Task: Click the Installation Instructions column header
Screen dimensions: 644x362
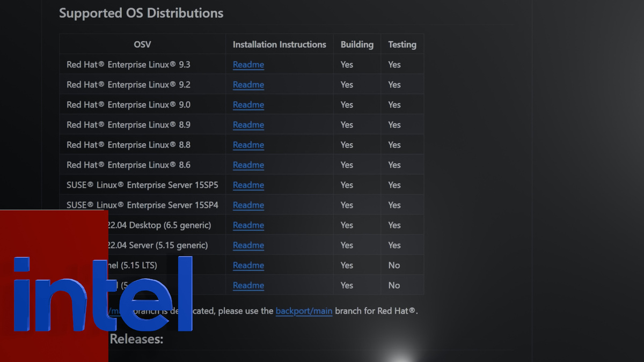Action: pyautogui.click(x=279, y=45)
